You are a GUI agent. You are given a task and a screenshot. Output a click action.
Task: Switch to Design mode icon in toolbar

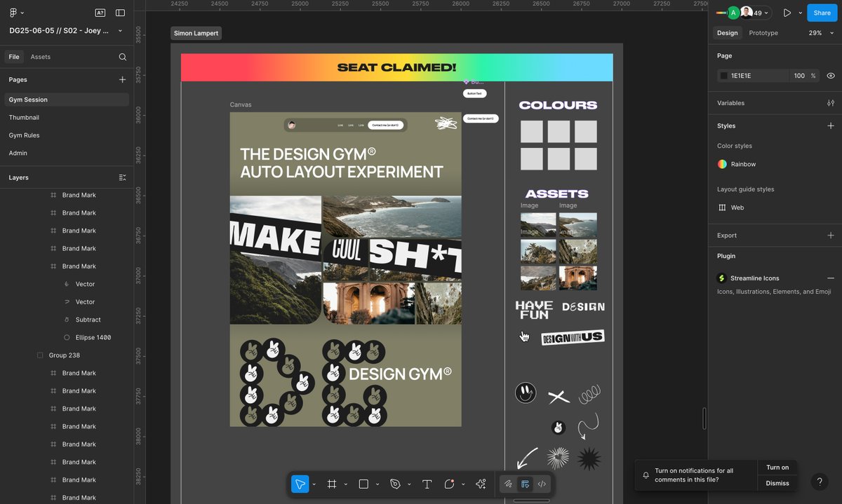point(525,484)
